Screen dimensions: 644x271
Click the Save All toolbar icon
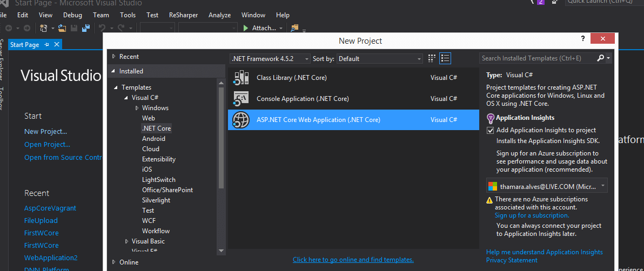86,28
